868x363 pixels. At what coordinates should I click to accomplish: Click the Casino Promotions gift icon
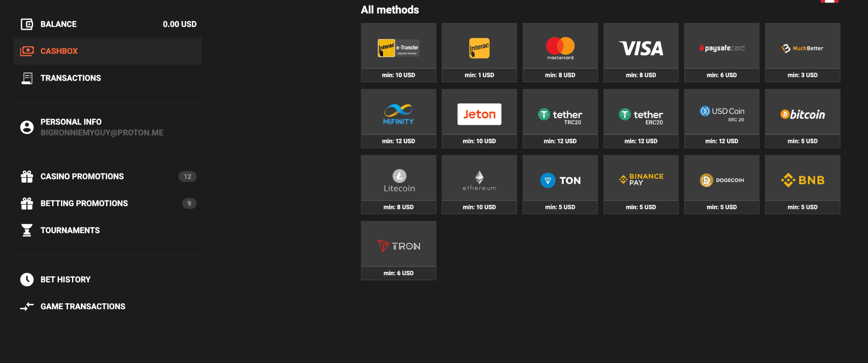(27, 176)
